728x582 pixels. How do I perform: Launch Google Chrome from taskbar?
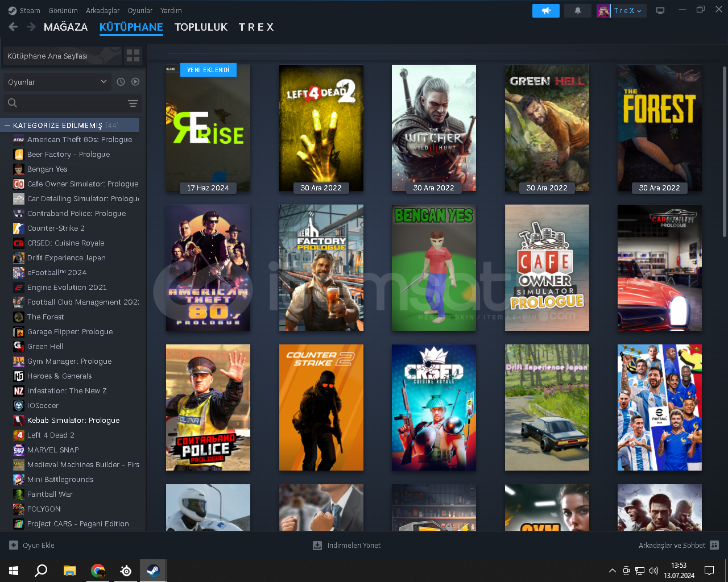[x=98, y=570]
